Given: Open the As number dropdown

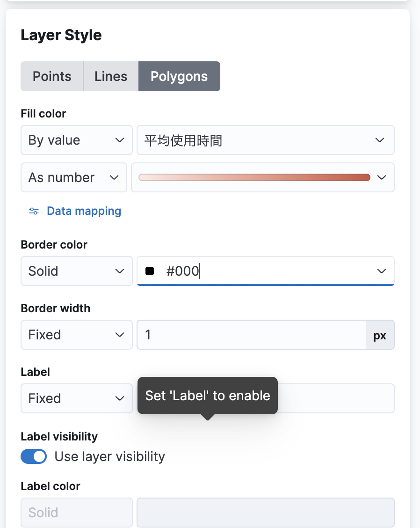Looking at the screenshot, I should coord(74,177).
